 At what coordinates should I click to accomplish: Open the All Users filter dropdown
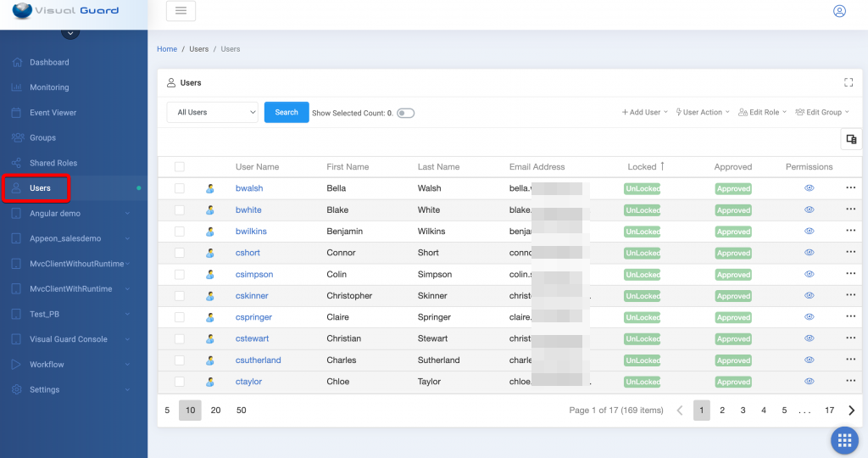[212, 112]
